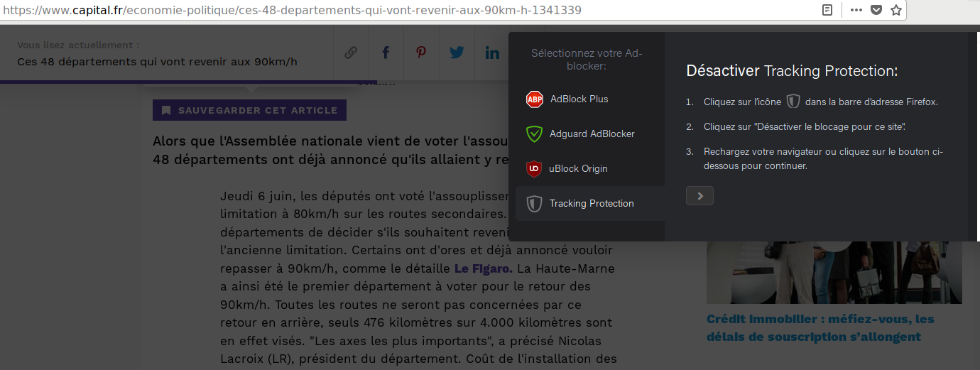
Task: Copy article link icon
Action: (350, 53)
